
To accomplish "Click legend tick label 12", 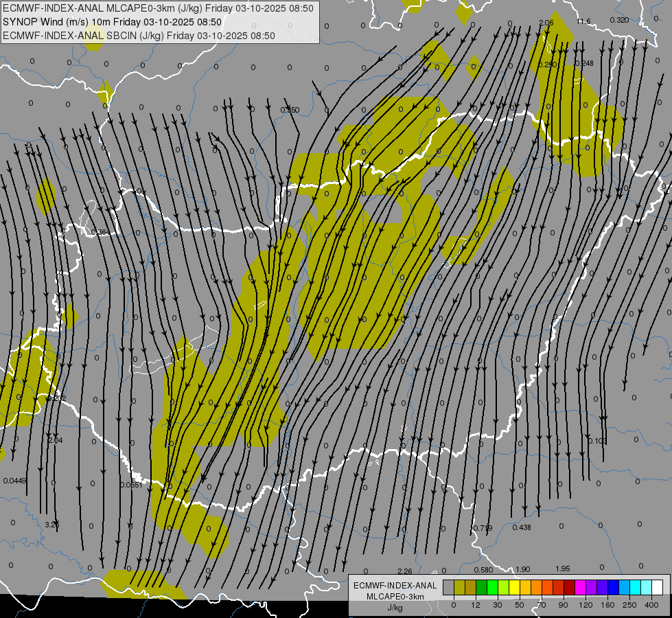I will tap(476, 605).
